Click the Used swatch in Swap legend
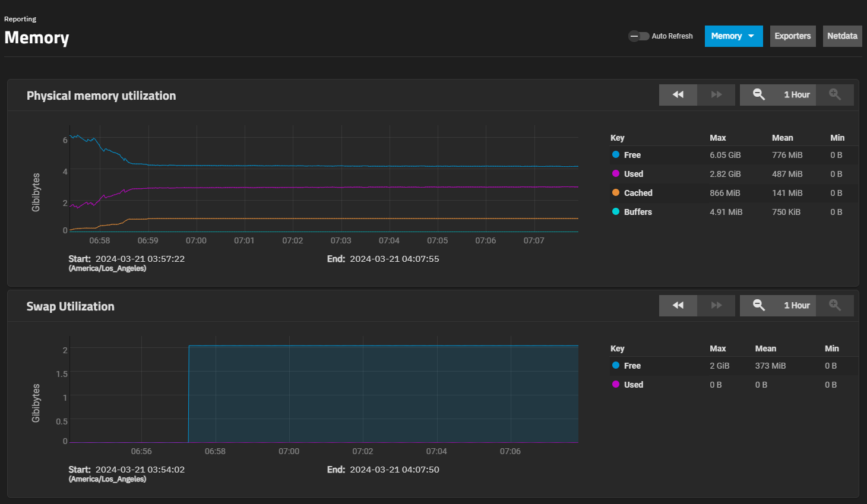This screenshot has width=867, height=504. [616, 385]
